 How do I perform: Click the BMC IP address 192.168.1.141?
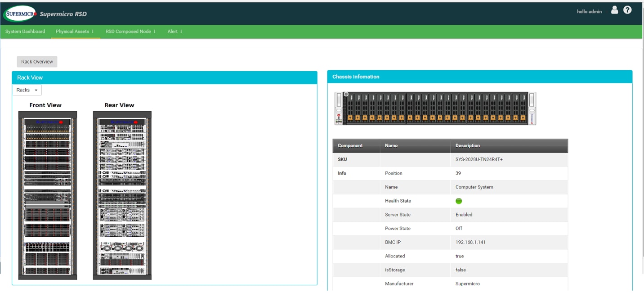pyautogui.click(x=470, y=243)
